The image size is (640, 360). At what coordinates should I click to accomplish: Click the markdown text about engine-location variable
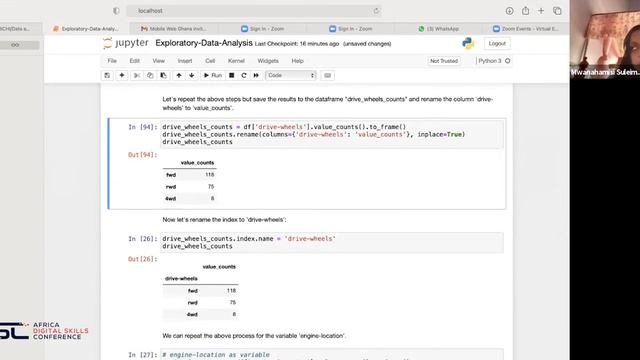pos(254,336)
